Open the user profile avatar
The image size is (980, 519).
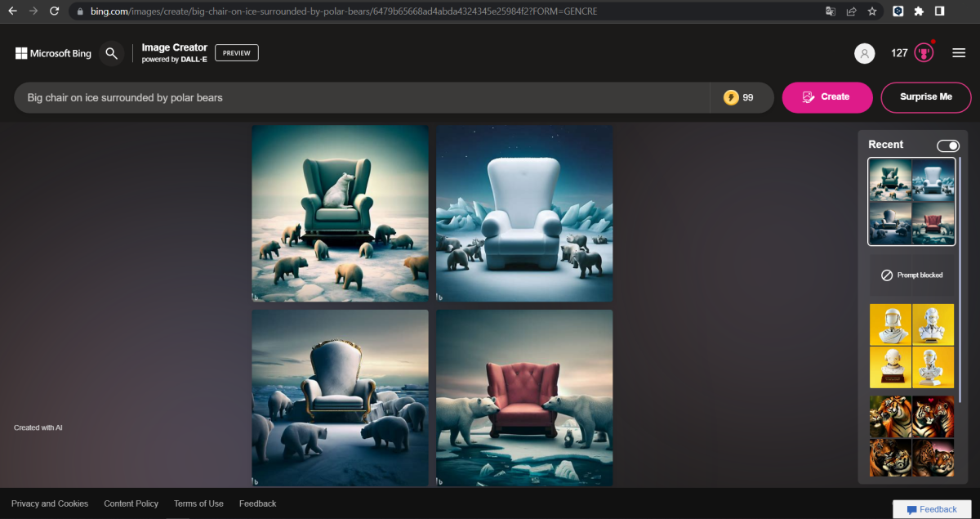coord(864,53)
